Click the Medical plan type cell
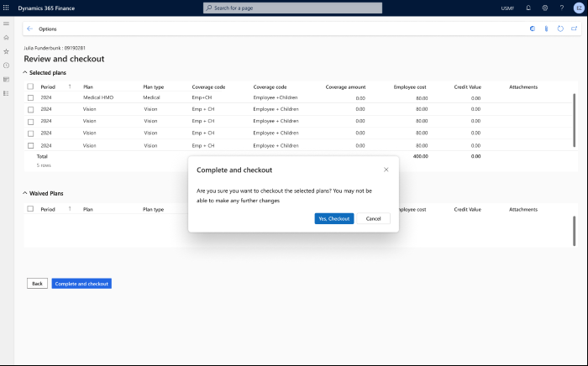The image size is (588, 366). [x=151, y=97]
